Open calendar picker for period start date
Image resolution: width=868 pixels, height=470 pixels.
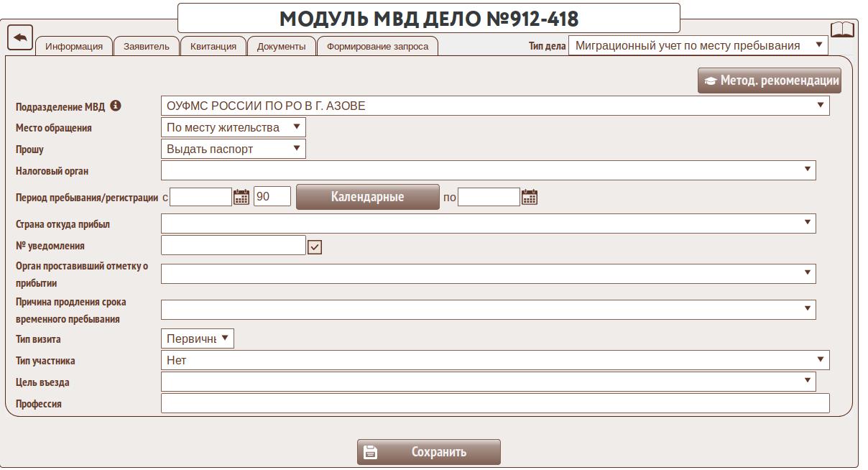point(241,197)
